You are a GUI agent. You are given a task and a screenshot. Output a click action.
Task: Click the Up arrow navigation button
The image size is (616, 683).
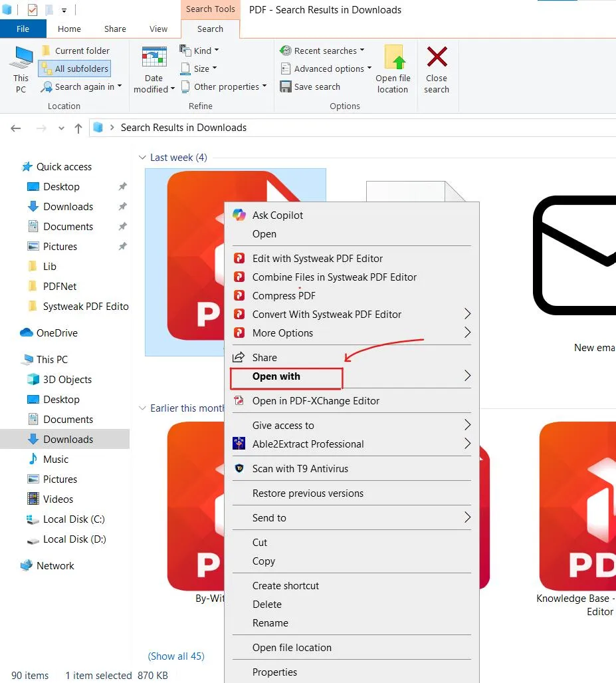click(x=78, y=128)
